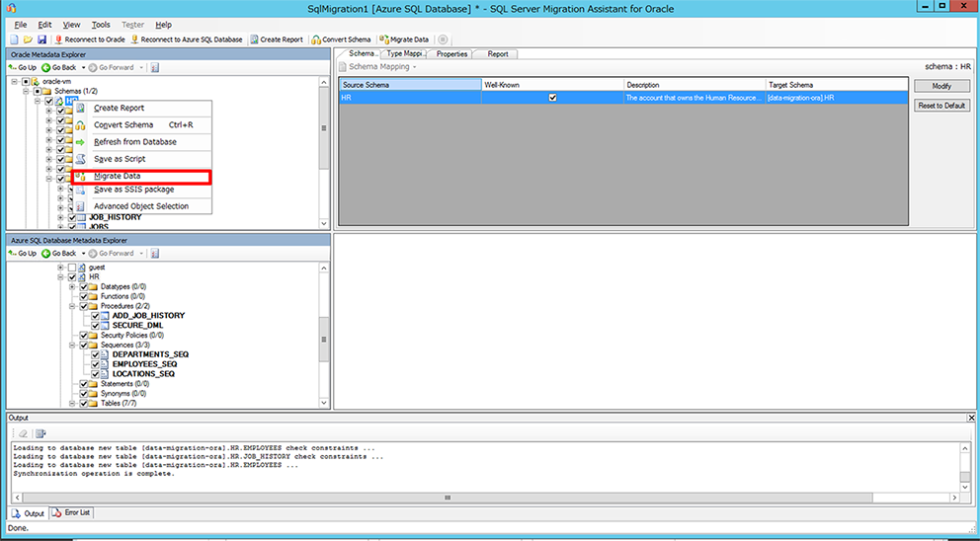The width and height of the screenshot is (980, 541).
Task: Click the Reset to Default button
Action: [x=941, y=106]
